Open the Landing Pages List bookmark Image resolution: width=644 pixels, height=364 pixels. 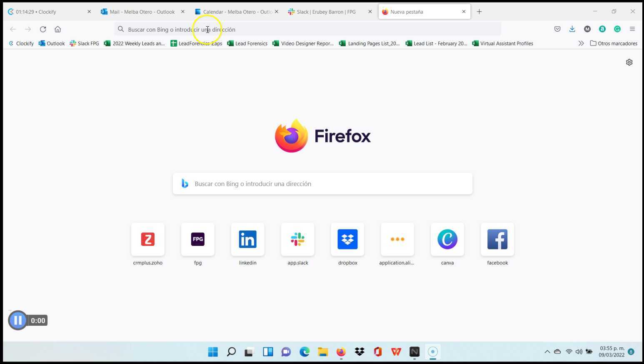(369, 43)
